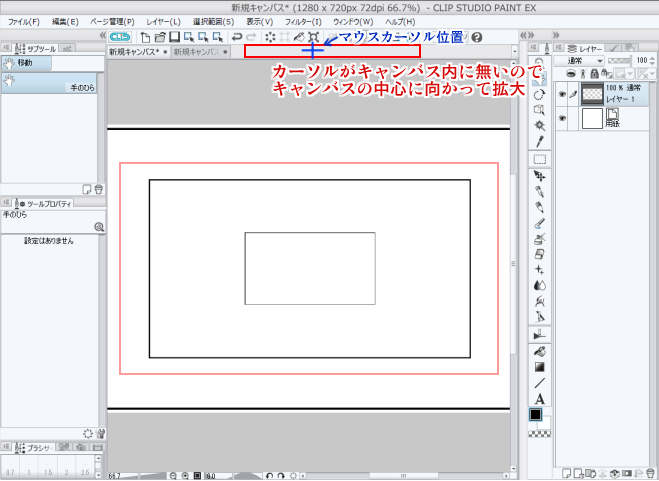Delete layer using the layer panel trash icon

coord(650,472)
